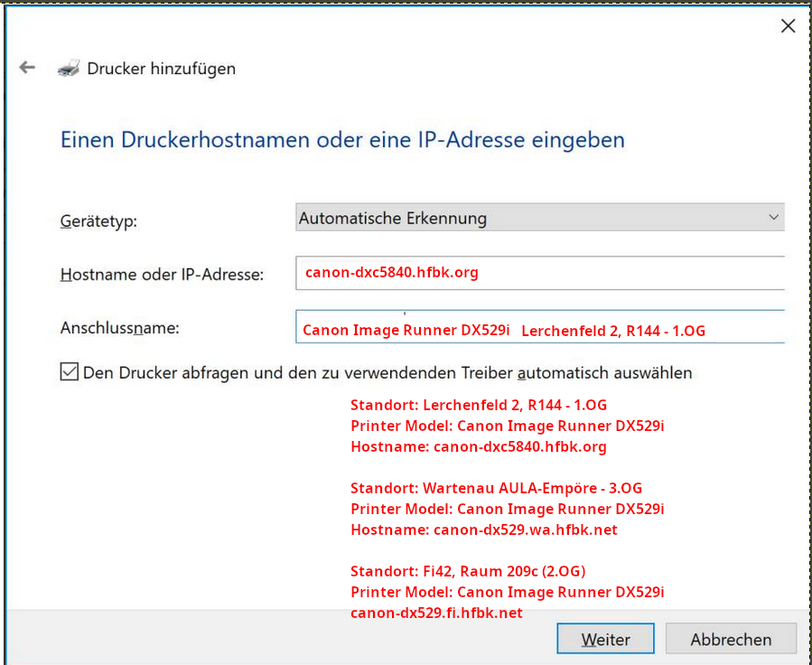Click the Anschlussname label
Viewport: 812px width, 665px height.
[119, 328]
